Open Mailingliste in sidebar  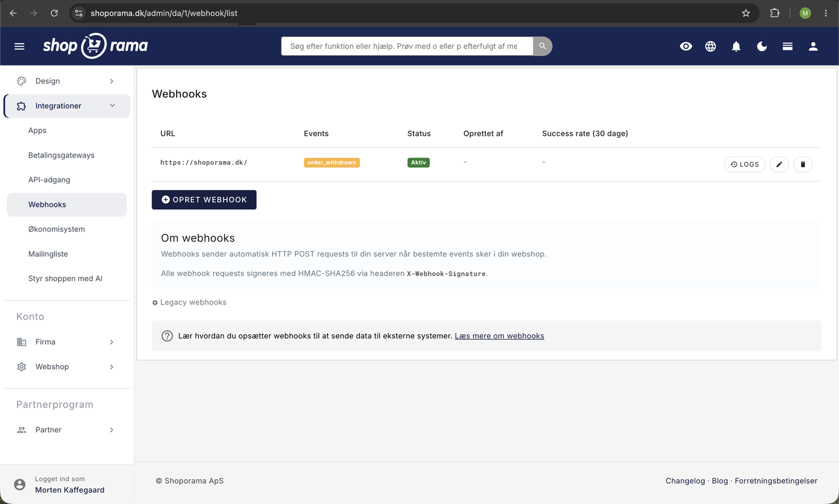click(x=48, y=254)
